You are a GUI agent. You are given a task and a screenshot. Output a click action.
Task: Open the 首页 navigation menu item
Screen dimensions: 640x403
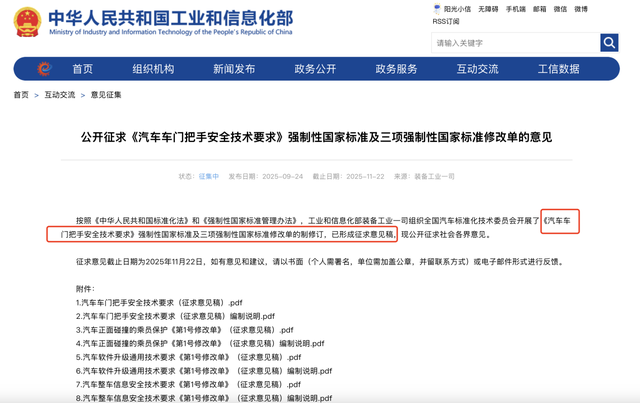pos(83,69)
